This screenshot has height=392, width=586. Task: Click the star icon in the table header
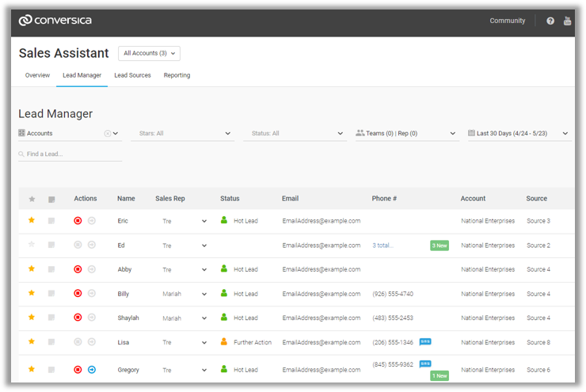point(32,199)
